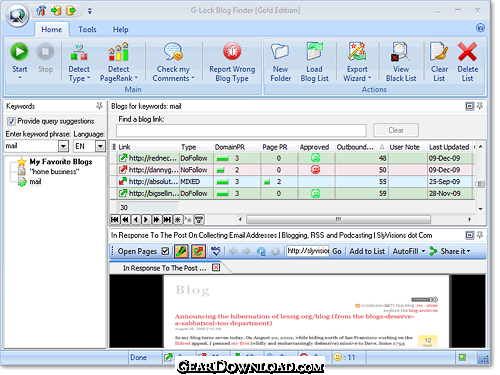Image resolution: width=500 pixels, height=375 pixels.
Task: Switch to the Tools ribbon tab
Action: pyautogui.click(x=87, y=29)
